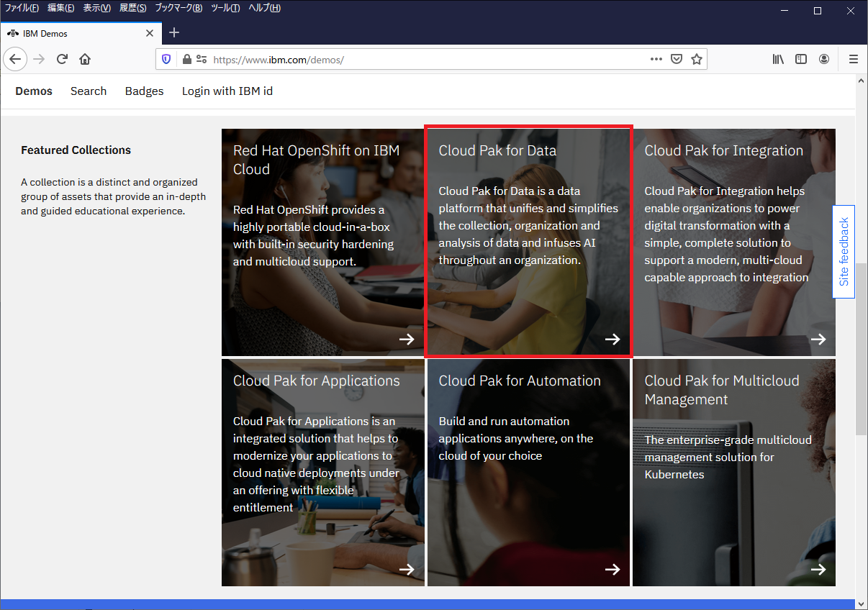Open the Firefox library icon
The height and width of the screenshot is (610, 868).
pyautogui.click(x=778, y=59)
